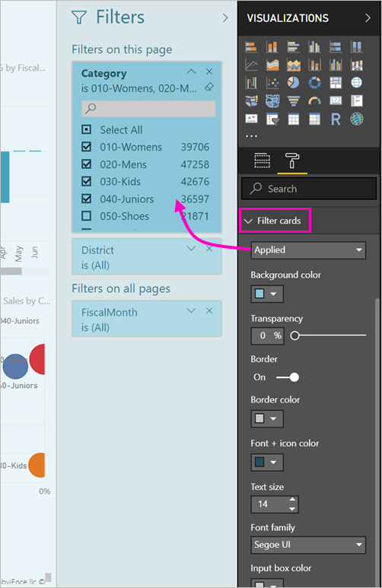This screenshot has width=382, height=588.
Task: Toggle the Select All checkbox
Action: click(x=86, y=130)
